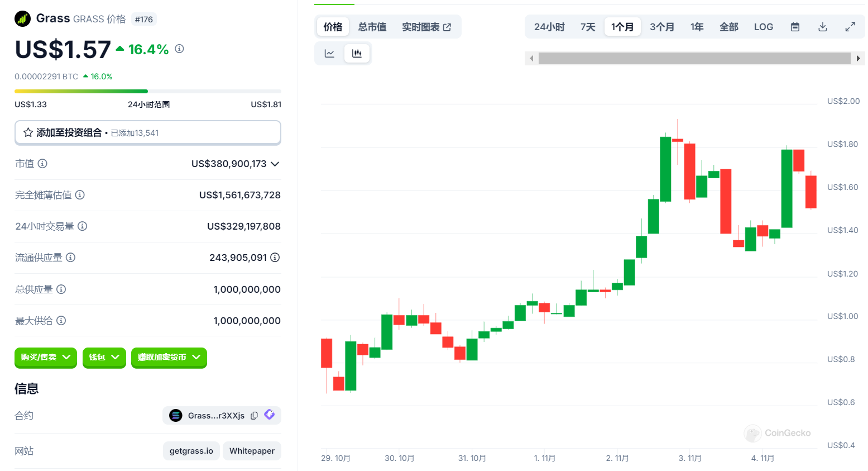Click the US$1.33 24-hour low value
The image size is (868, 471).
tap(31, 104)
